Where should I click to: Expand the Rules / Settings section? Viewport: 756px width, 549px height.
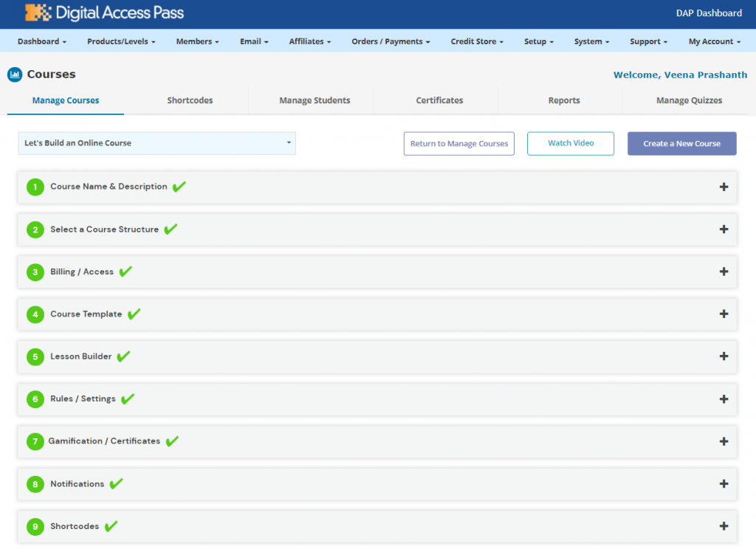click(x=724, y=398)
